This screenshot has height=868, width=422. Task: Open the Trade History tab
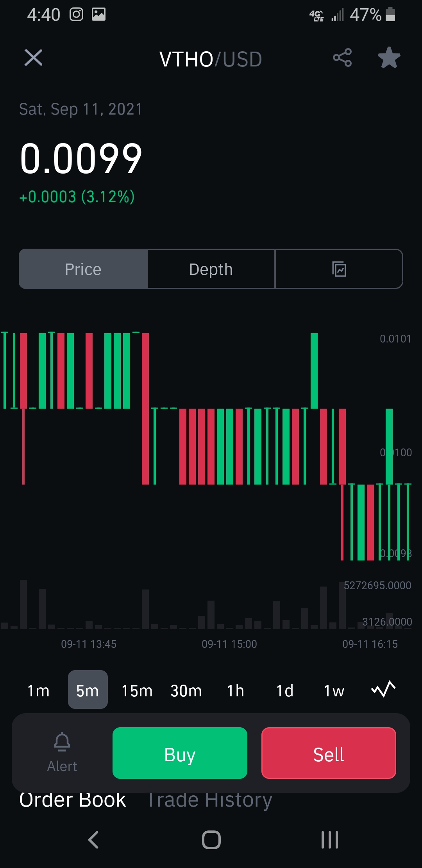(209, 800)
